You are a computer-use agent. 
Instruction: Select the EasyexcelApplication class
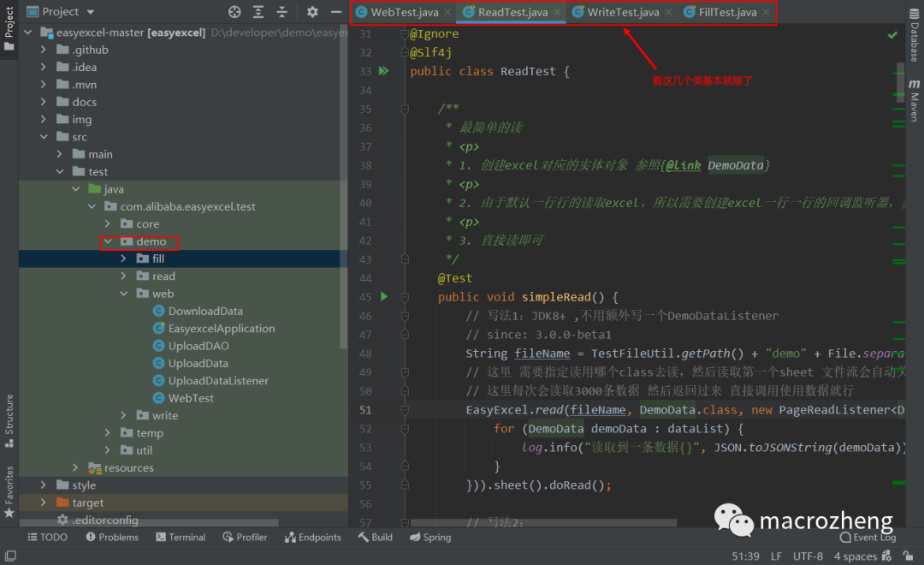[x=222, y=329]
